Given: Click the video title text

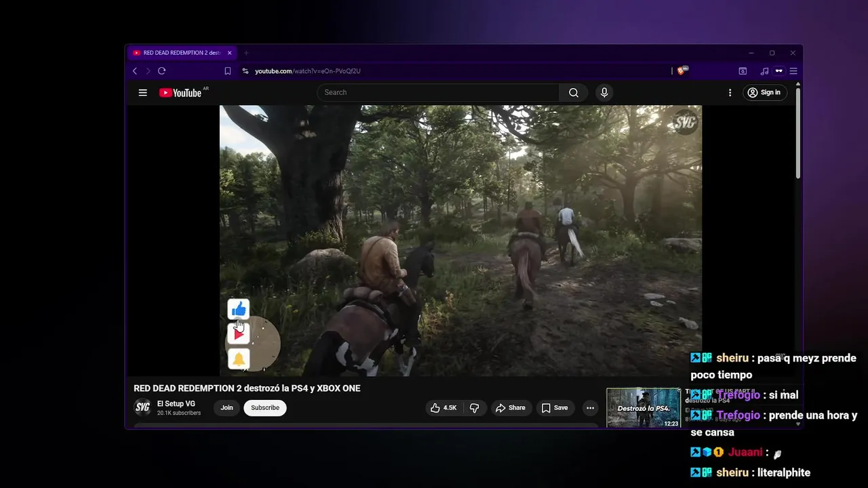Looking at the screenshot, I should tap(247, 388).
